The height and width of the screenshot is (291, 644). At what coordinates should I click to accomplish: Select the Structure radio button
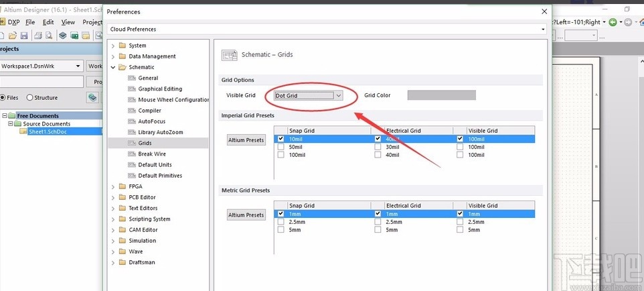(29, 97)
